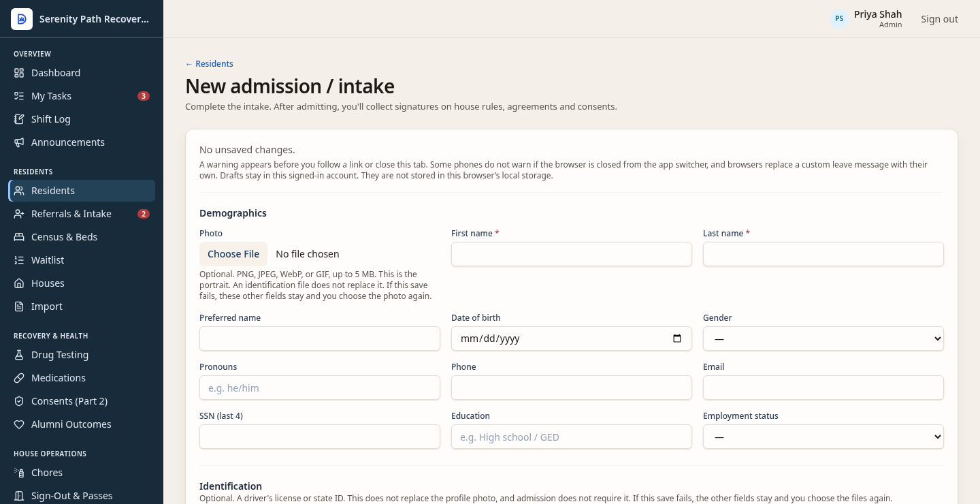Click the Serenity Path Recovery logo icon

22,19
